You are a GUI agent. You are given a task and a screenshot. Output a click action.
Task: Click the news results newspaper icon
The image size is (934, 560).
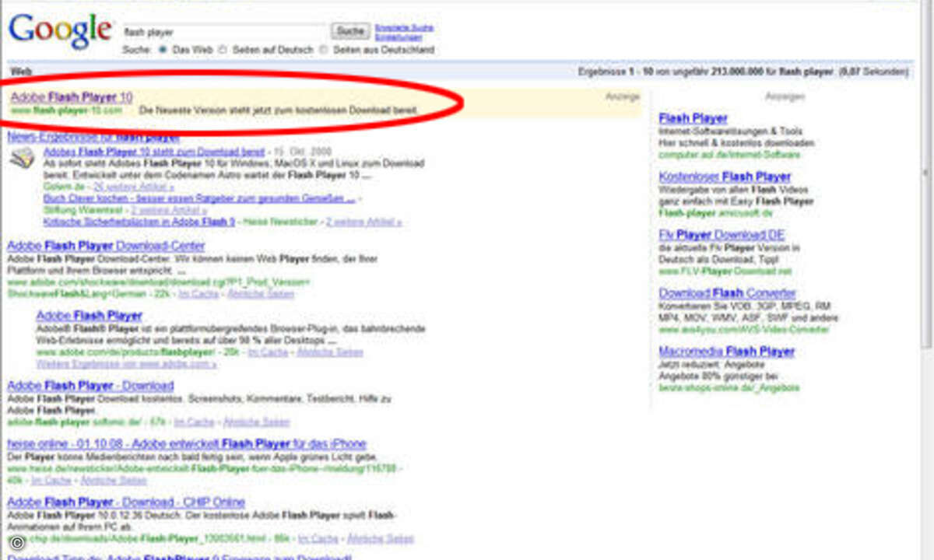pos(23,159)
